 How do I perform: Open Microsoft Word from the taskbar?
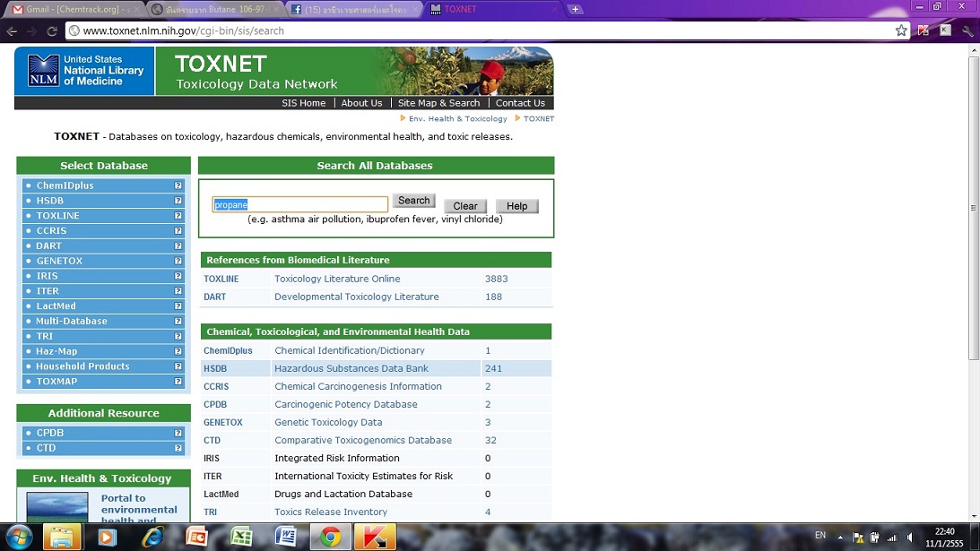(x=286, y=537)
